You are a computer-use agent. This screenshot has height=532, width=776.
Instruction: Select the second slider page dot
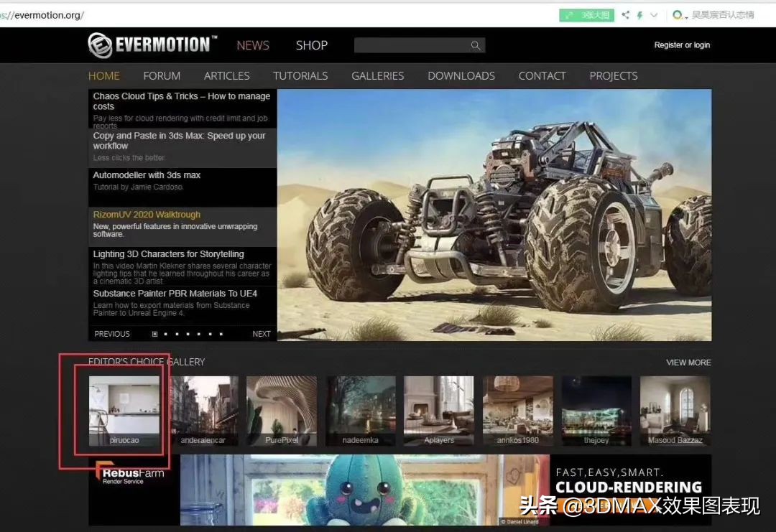[x=166, y=335]
